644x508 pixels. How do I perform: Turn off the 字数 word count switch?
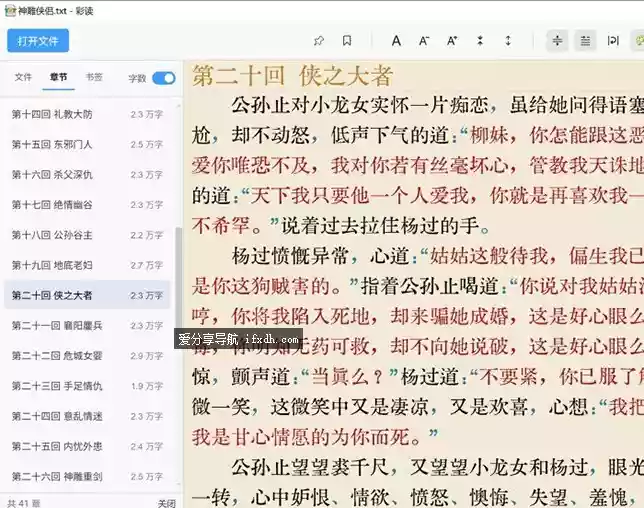tap(164, 78)
